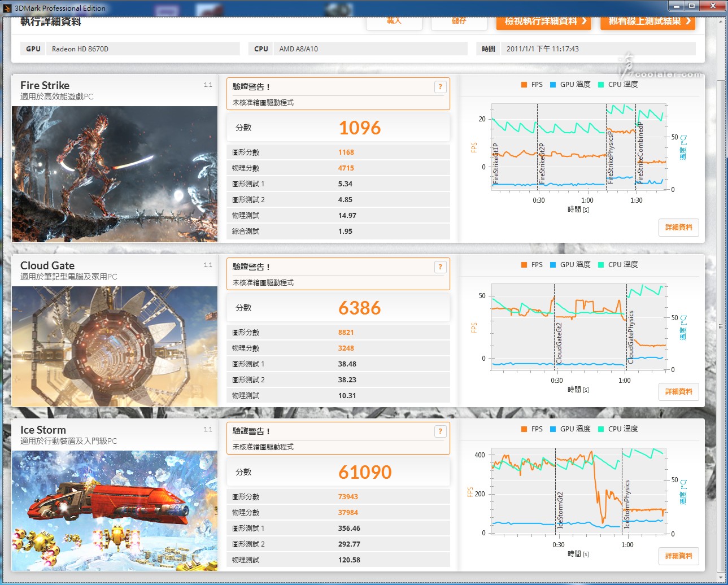Viewport: 728px width, 585px height.
Task: Open 詳細資料 for the Cloud Gate chart
Action: click(x=678, y=392)
